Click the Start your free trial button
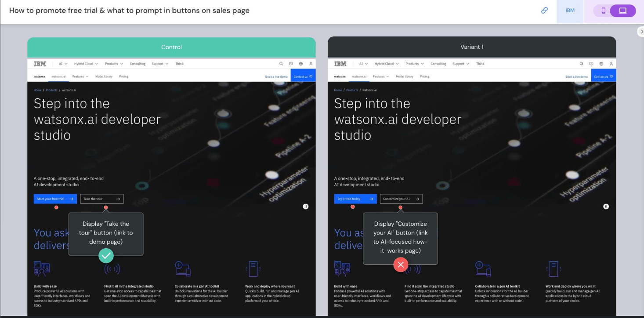The image size is (644, 318). [55, 199]
